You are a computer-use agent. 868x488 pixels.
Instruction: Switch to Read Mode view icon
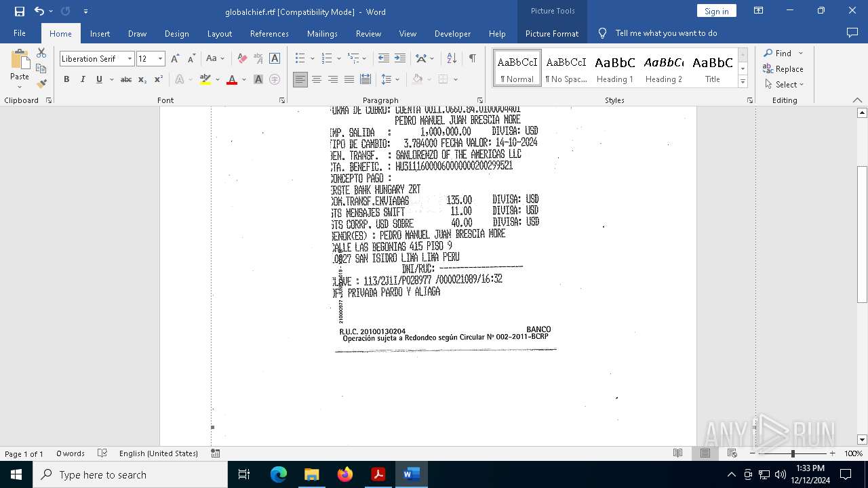pos(677,453)
